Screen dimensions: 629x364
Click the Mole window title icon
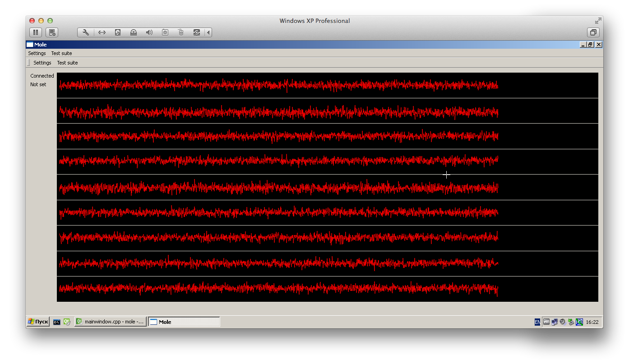(30, 45)
